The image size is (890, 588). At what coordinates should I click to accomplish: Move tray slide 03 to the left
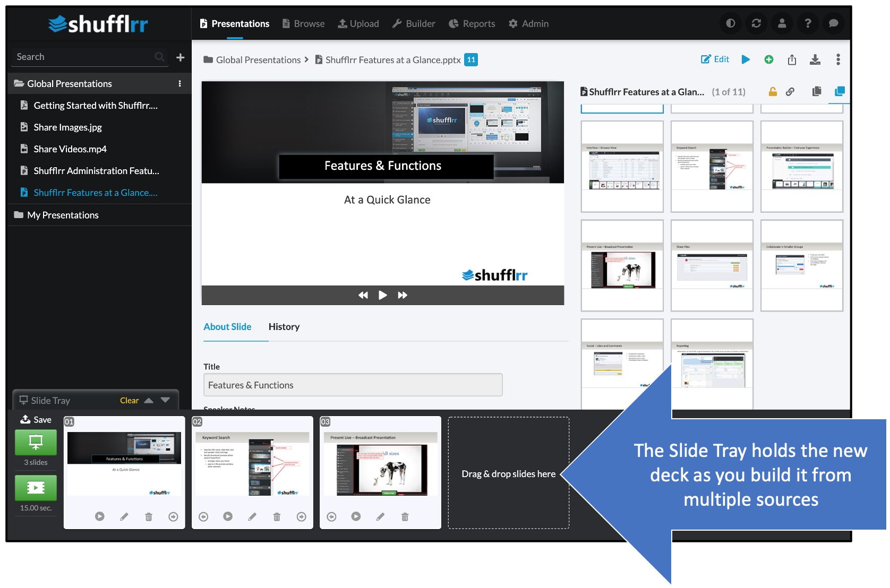331,516
